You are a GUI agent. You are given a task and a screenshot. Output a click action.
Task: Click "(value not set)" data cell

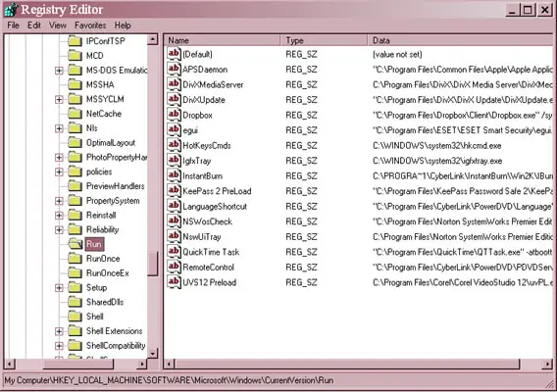click(x=397, y=54)
